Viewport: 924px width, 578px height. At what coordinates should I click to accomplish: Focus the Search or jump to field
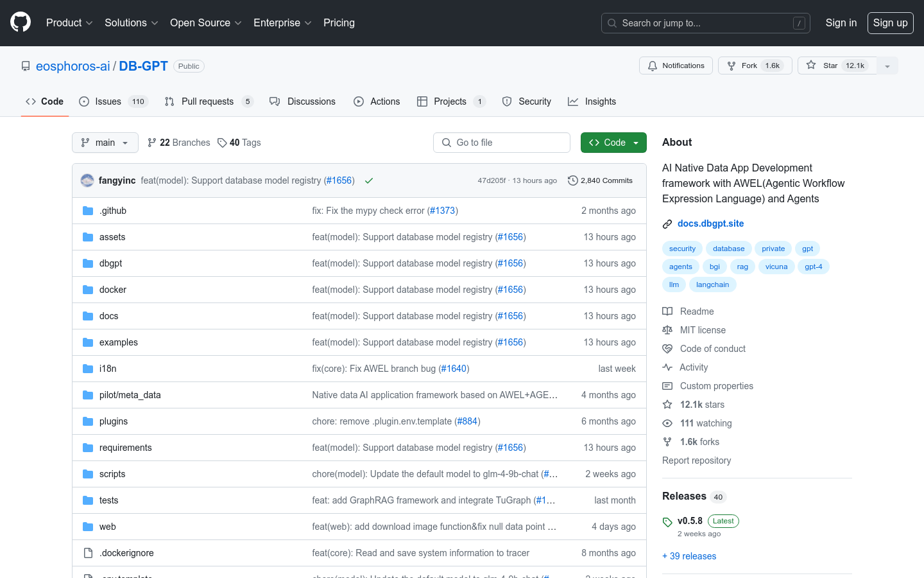(x=706, y=23)
